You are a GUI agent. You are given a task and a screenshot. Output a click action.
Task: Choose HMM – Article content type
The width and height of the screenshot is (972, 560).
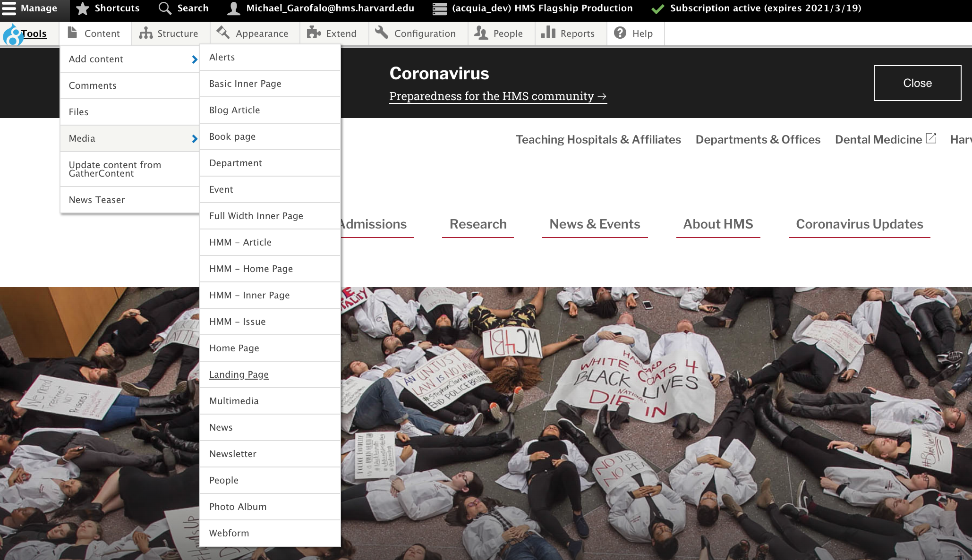[270, 242]
